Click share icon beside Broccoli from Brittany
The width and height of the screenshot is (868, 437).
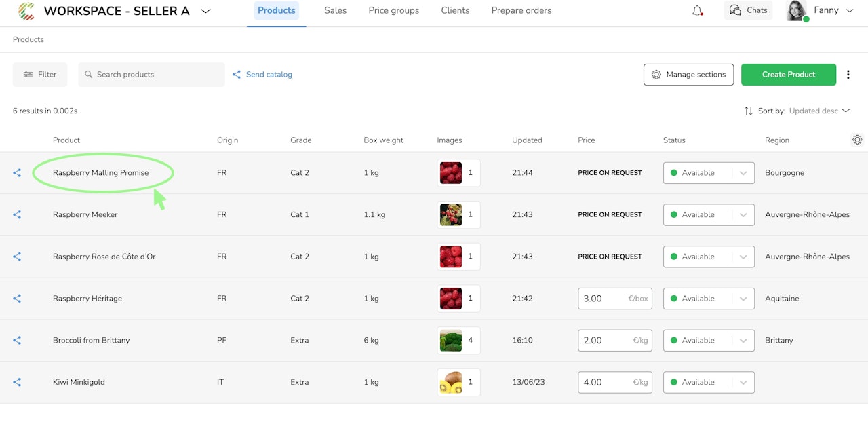[x=17, y=341]
